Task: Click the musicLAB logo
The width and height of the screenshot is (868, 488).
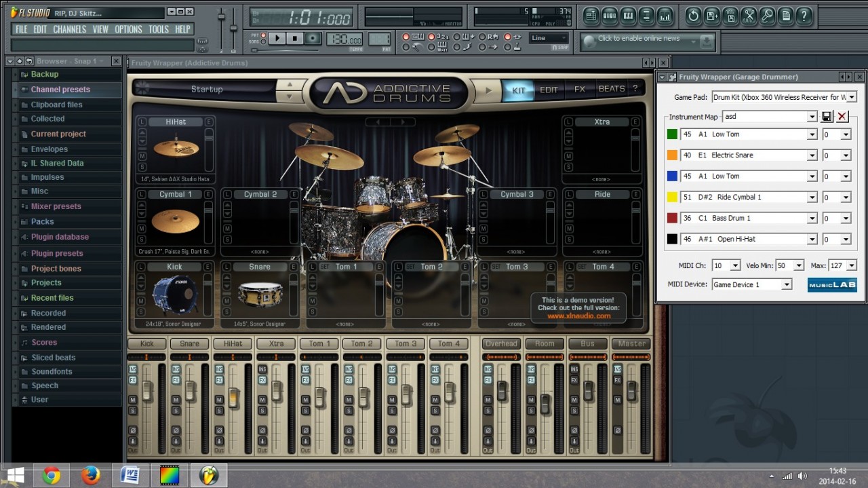Action: [832, 284]
